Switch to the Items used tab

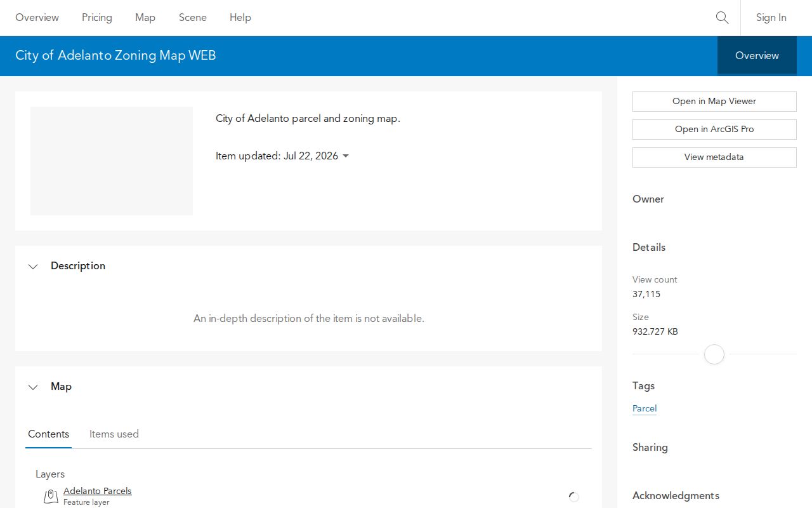click(114, 434)
